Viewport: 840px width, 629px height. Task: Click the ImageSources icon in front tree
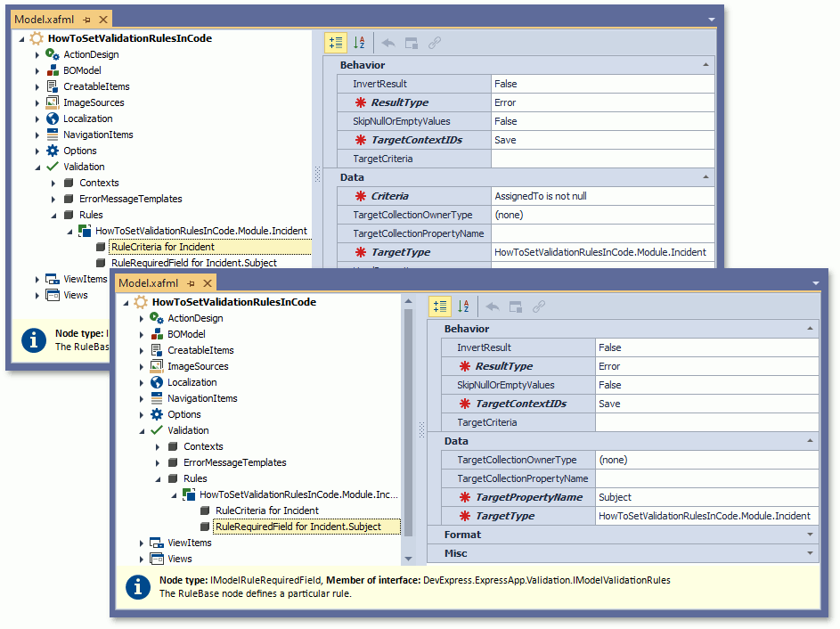pyautogui.click(x=157, y=366)
